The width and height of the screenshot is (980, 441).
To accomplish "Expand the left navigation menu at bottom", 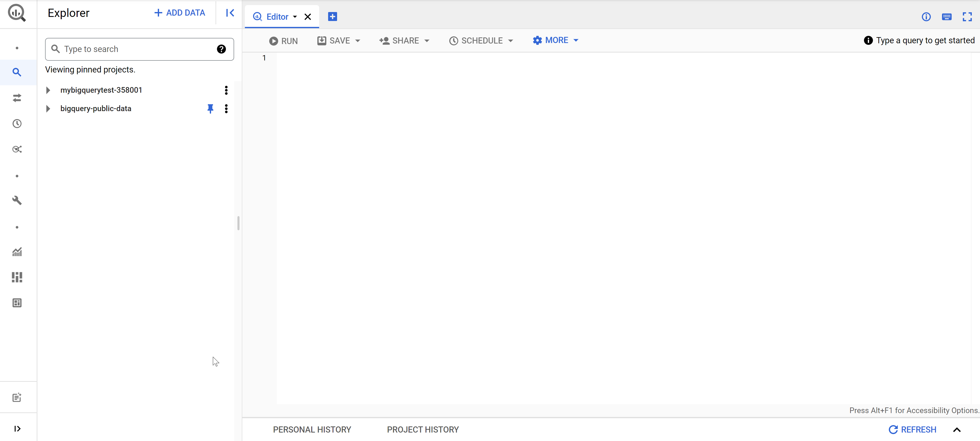I will 17,428.
